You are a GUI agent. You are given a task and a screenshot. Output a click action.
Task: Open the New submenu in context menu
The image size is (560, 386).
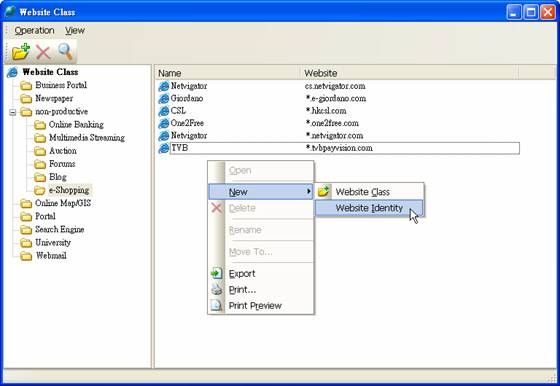pos(261,192)
